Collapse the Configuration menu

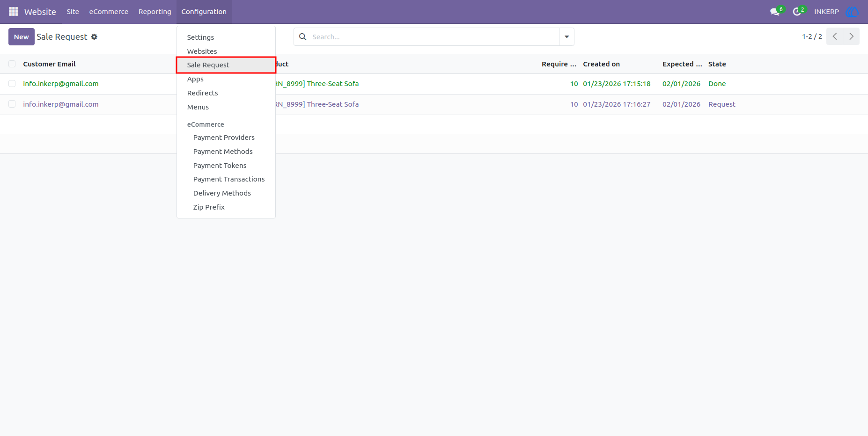click(x=204, y=12)
